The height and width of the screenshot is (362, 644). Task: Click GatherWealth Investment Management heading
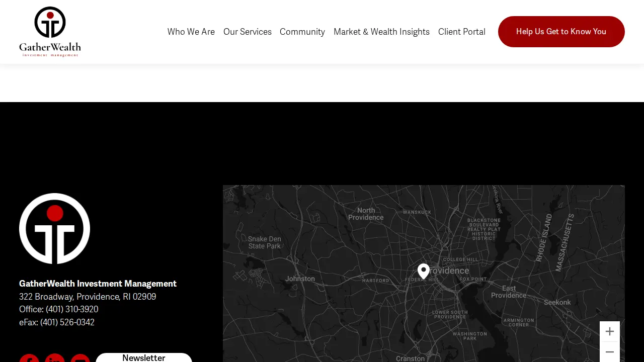pos(98,284)
